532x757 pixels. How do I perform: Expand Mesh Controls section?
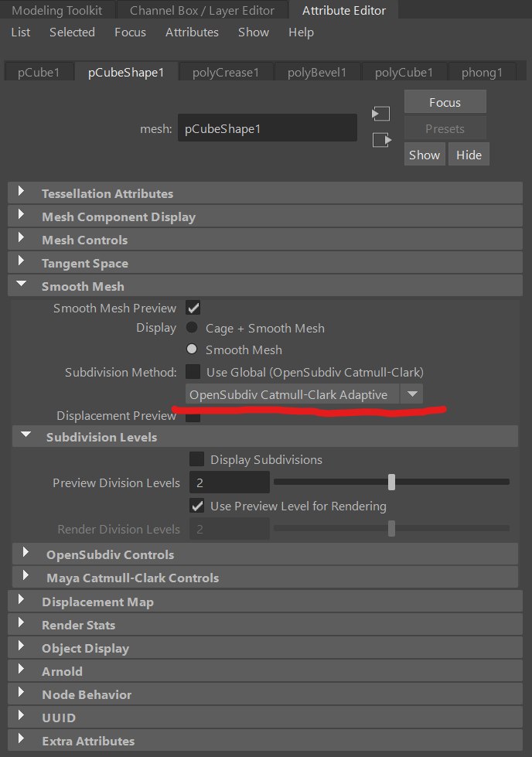[265, 240]
